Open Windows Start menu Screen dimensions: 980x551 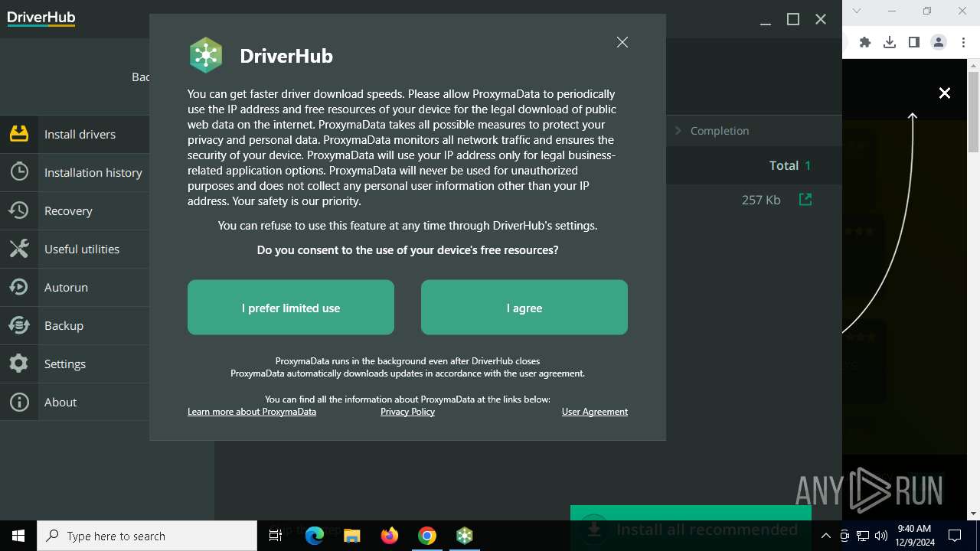coord(18,536)
